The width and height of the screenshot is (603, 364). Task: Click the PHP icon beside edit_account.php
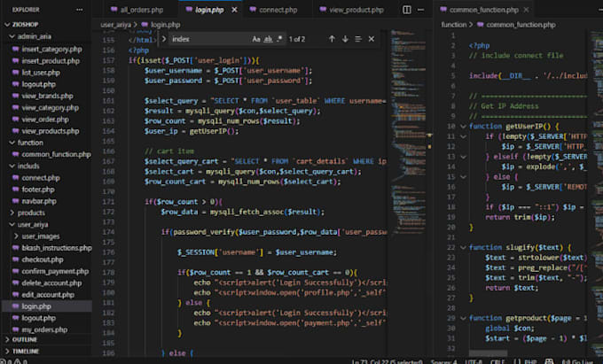(x=15, y=295)
